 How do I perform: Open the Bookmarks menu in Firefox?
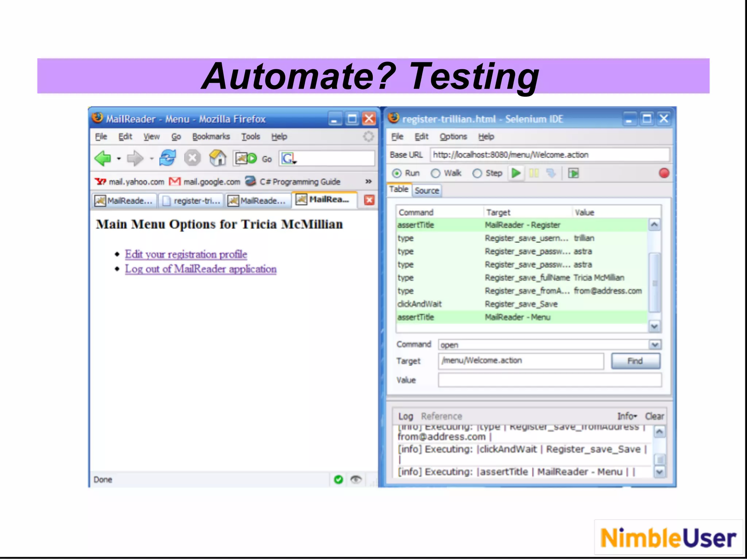211,137
